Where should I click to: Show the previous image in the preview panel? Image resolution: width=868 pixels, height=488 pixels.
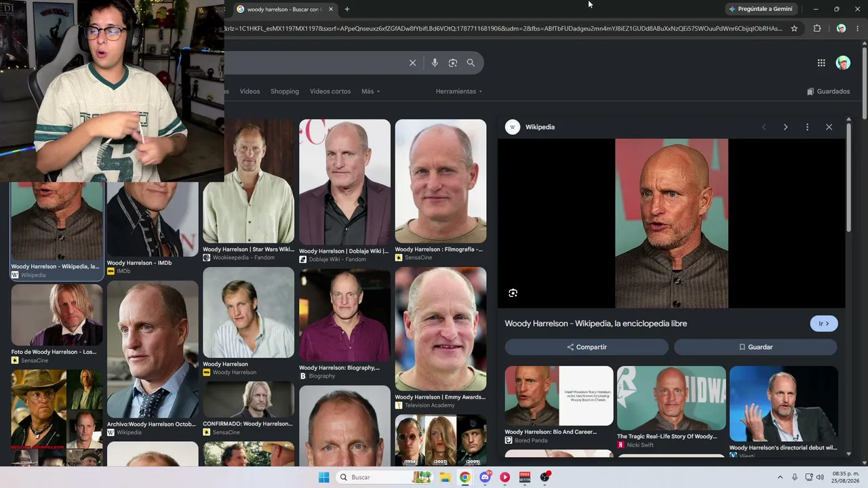coord(764,127)
